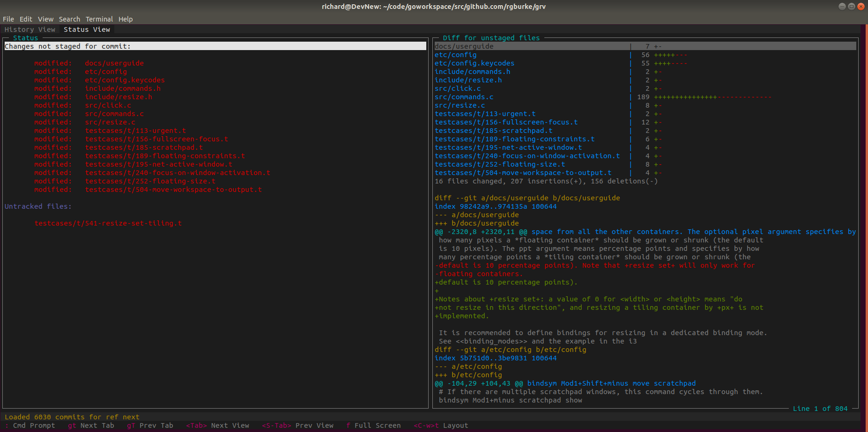Select 113-urgent.t row in diff stat
Screen dimensions: 868x432
coord(549,114)
